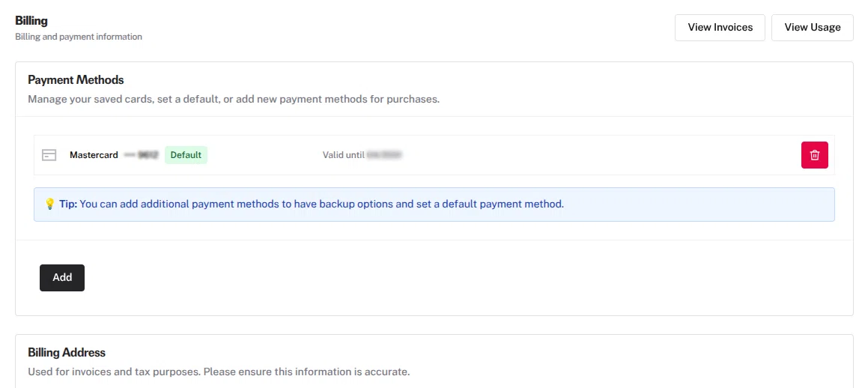
Task: Click the blurred expiry date value
Action: tap(384, 155)
